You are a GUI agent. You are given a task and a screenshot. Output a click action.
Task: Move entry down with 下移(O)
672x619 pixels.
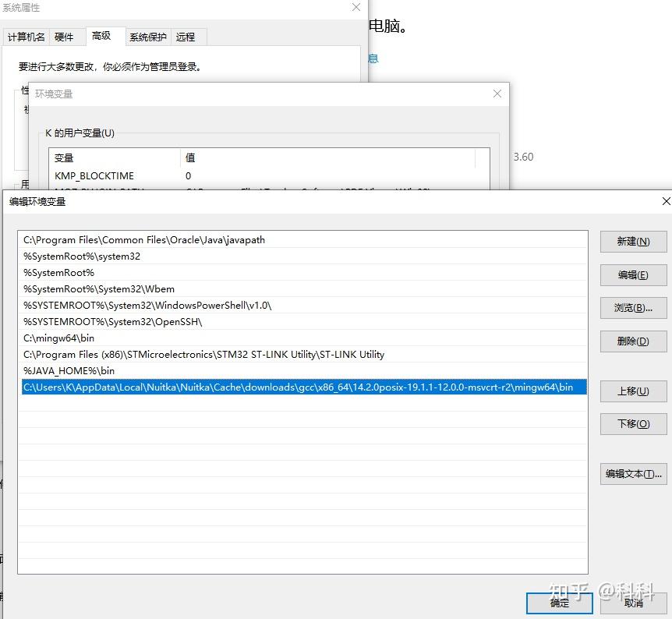(632, 424)
